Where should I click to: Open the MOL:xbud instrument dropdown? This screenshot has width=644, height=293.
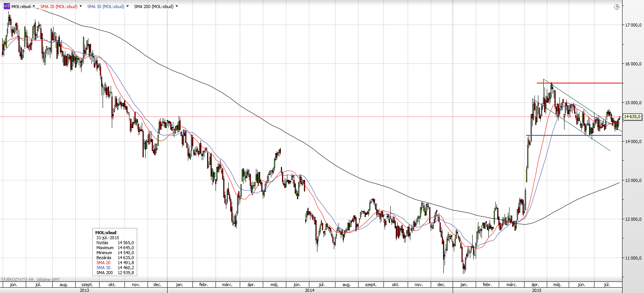click(34, 6)
